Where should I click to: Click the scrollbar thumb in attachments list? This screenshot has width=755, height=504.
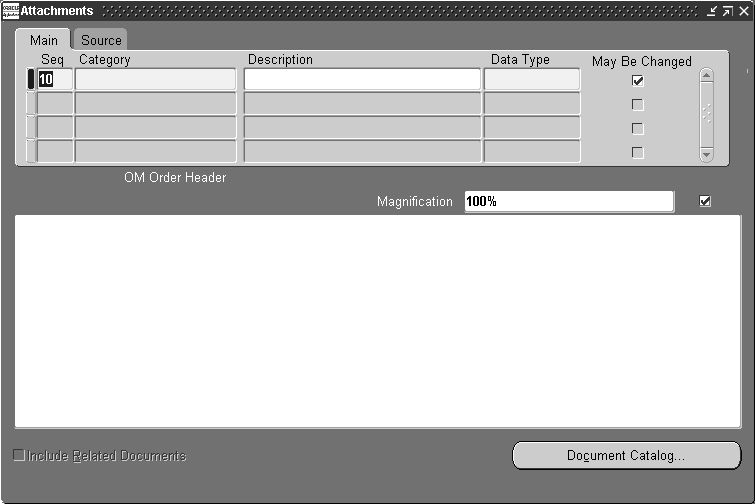coord(706,115)
